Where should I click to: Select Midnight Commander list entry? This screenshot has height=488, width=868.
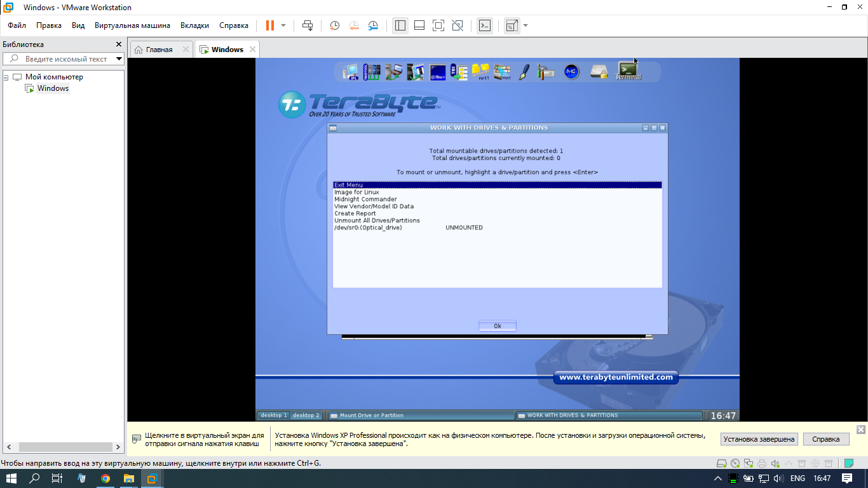click(498, 199)
